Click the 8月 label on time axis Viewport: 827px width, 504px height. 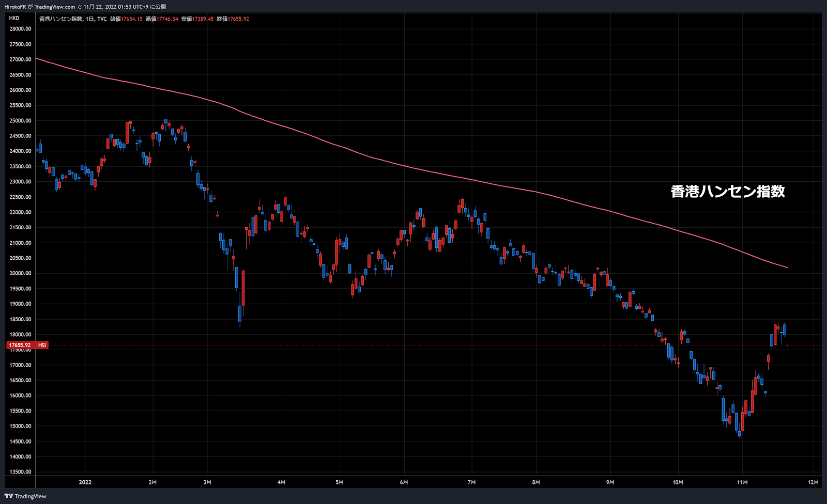pos(536,482)
